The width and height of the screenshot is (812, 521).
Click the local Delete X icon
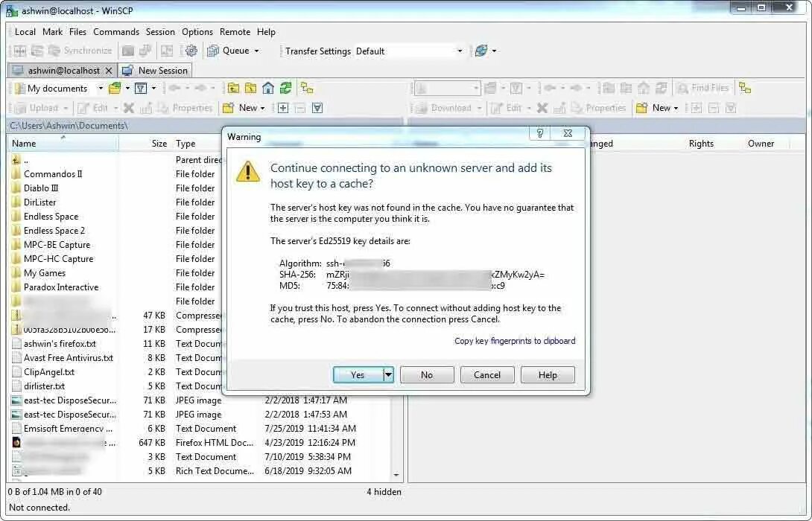129,108
